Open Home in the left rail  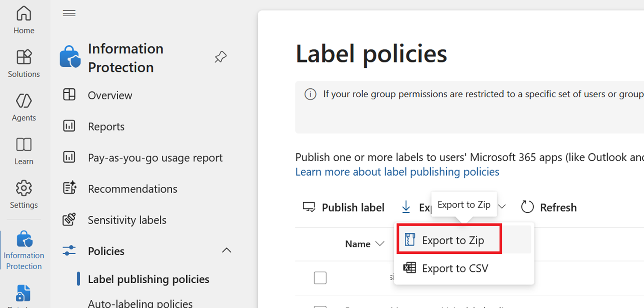point(24,20)
